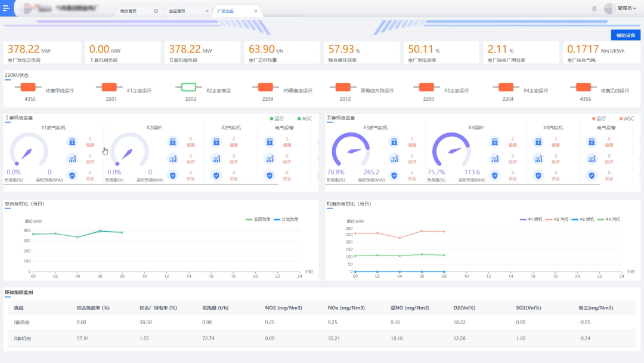The width and height of the screenshot is (644, 363).
Task: Click the 联合循环效率 57.93% card
Action: (x=361, y=53)
